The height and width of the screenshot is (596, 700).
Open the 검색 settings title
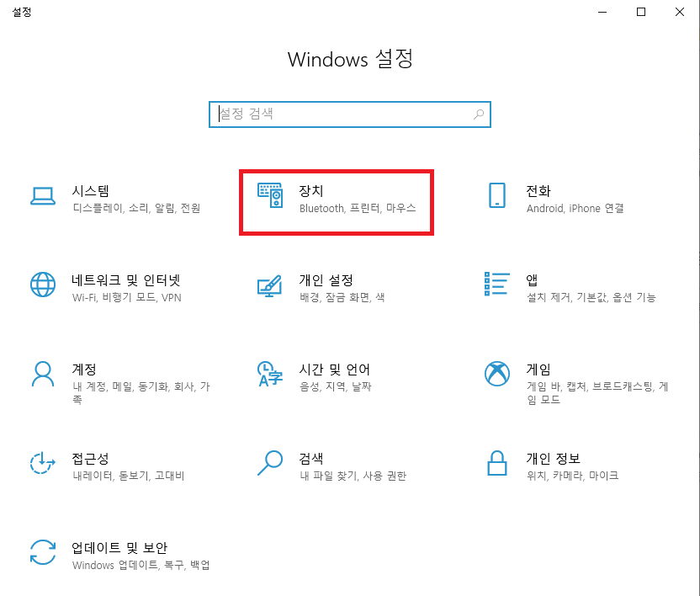point(310,459)
